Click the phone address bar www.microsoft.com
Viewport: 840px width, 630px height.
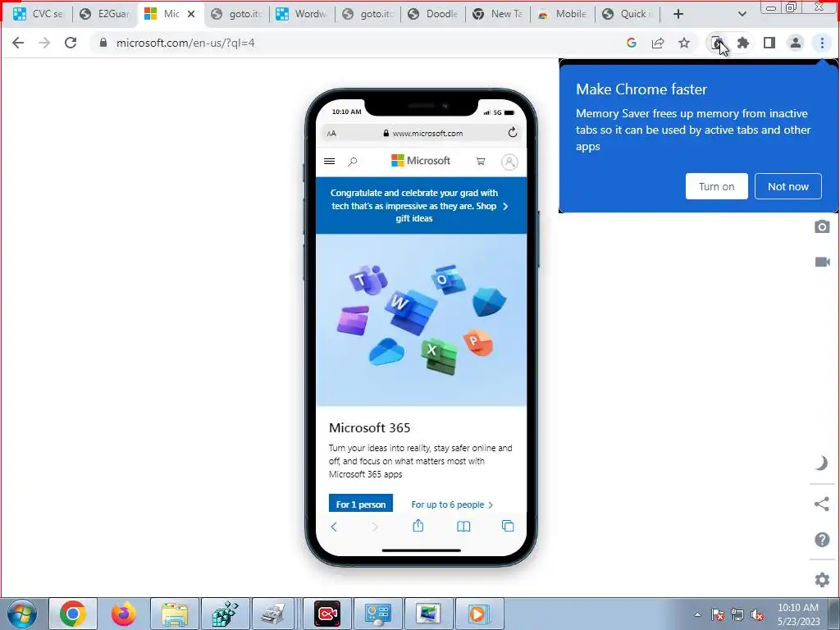[x=422, y=134]
